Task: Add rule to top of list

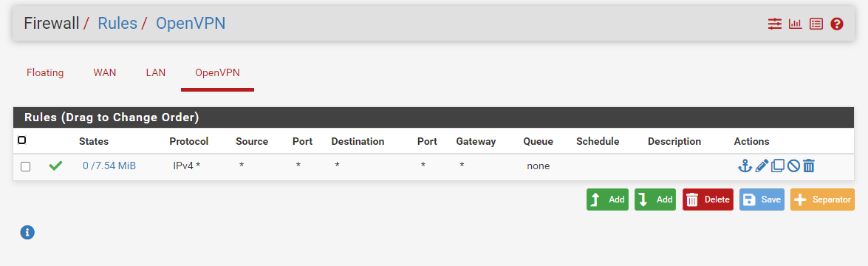Action: 607,199
